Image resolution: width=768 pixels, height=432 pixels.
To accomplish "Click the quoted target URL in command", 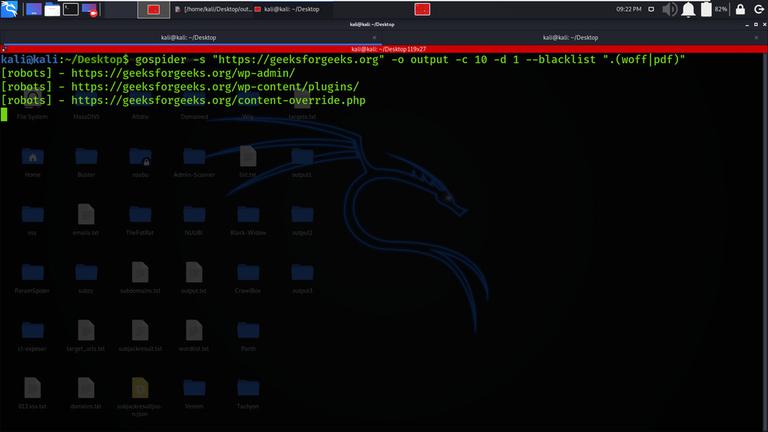I will [x=298, y=60].
